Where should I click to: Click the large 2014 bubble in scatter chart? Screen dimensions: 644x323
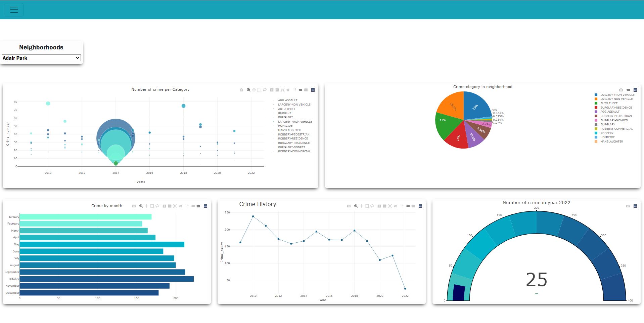point(116,138)
